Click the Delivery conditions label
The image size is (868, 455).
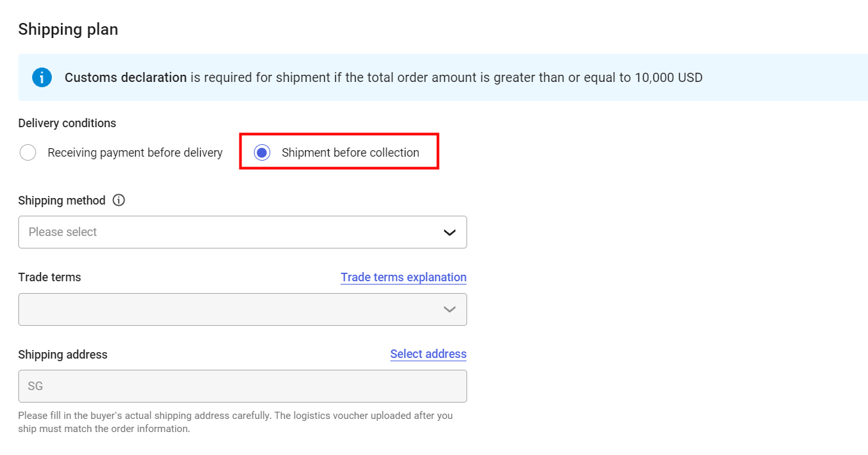tap(67, 123)
